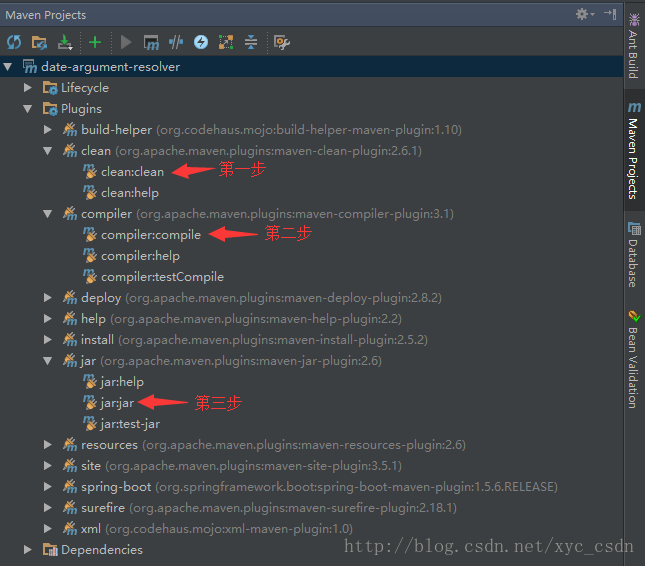Open Maven Settings wrench icon
Screen dimensions: 645x566
point(282,42)
